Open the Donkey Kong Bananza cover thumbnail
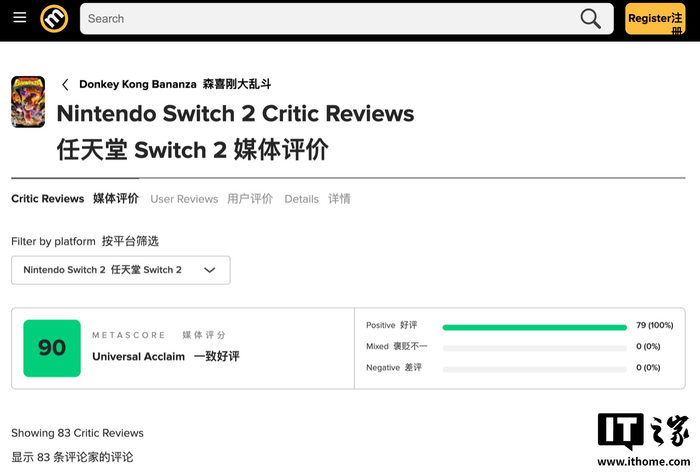 [28, 101]
